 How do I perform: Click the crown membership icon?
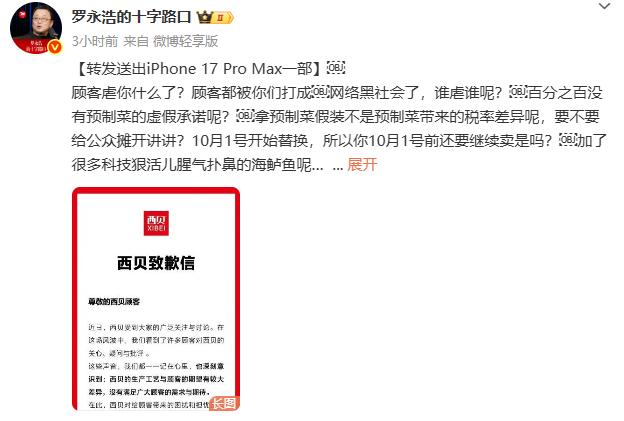(205, 17)
